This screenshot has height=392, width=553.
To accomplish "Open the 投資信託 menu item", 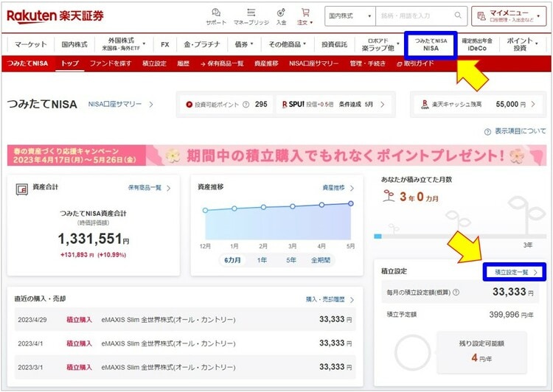I will click(334, 44).
